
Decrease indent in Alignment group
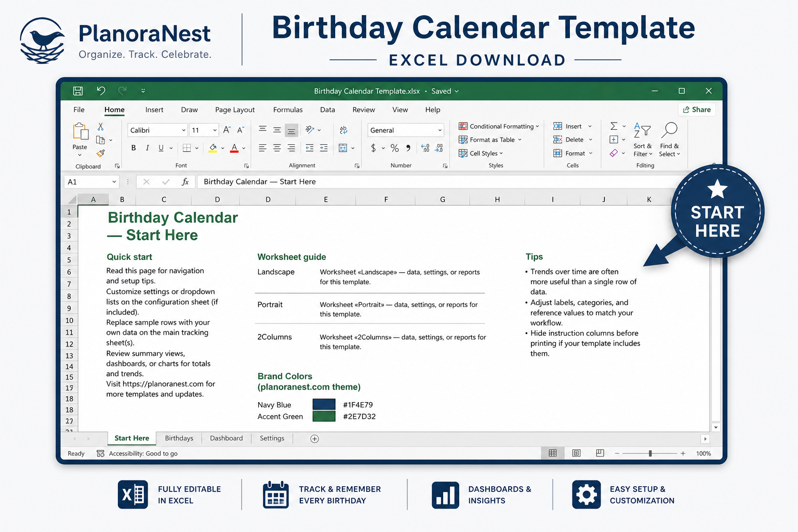pos(310,148)
